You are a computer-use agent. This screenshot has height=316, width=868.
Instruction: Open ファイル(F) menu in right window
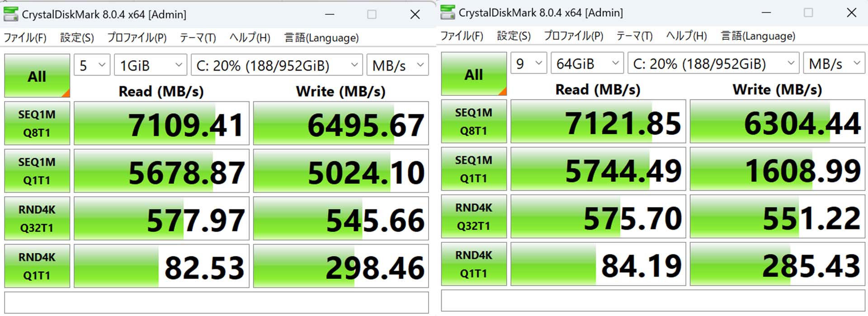462,36
